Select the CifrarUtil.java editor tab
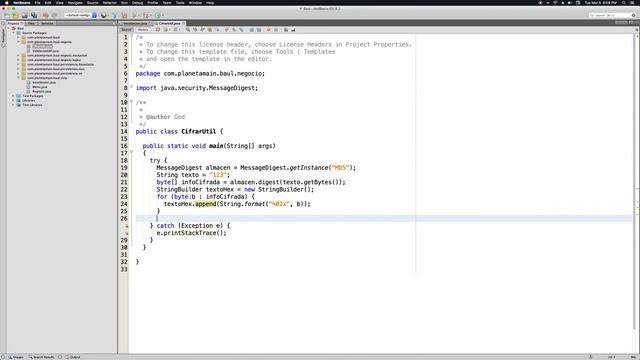Screen dimensions: 640x360 [169, 23]
